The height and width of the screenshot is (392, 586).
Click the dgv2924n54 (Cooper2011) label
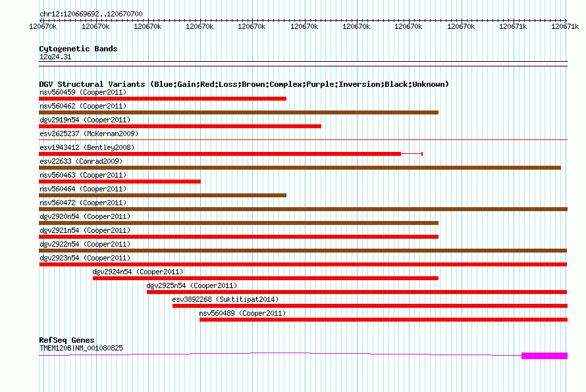[138, 272]
